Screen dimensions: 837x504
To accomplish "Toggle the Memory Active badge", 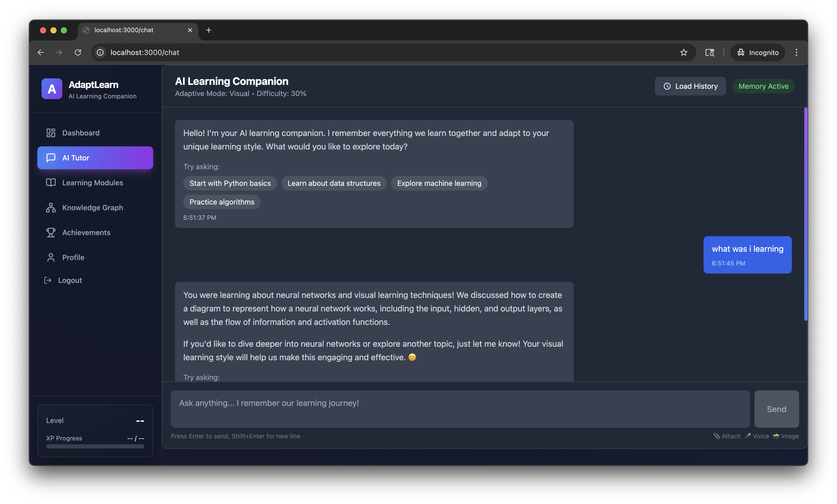I will tap(763, 86).
